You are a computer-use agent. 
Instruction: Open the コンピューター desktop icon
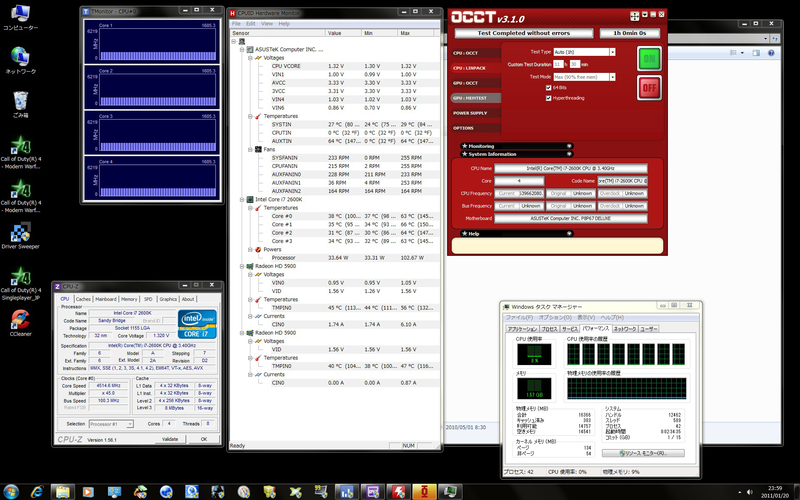point(20,17)
